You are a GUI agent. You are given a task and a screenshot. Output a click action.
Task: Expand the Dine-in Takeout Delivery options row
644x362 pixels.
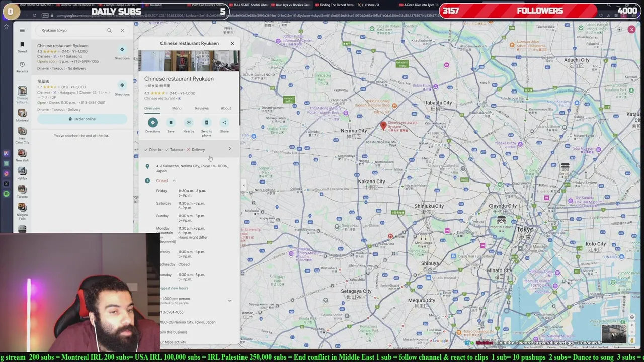tap(189, 149)
